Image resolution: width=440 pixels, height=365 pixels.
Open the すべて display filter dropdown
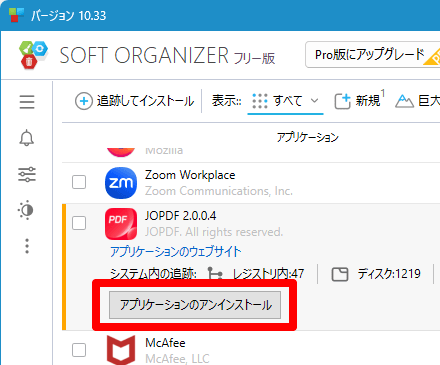[285, 101]
